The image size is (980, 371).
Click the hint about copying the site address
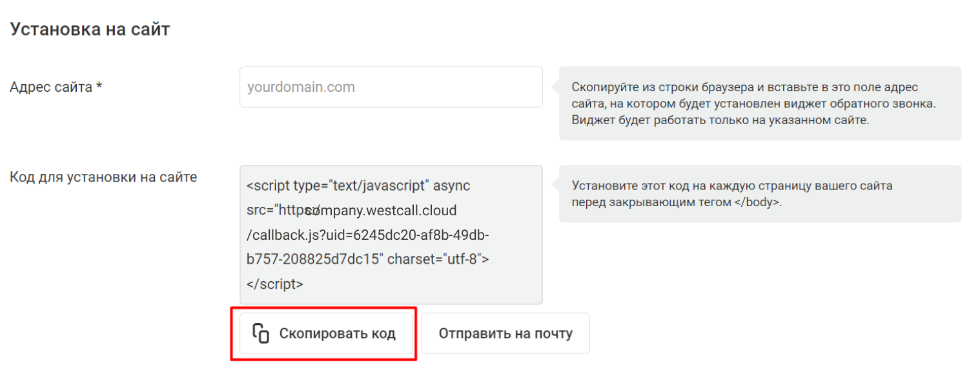760,103
